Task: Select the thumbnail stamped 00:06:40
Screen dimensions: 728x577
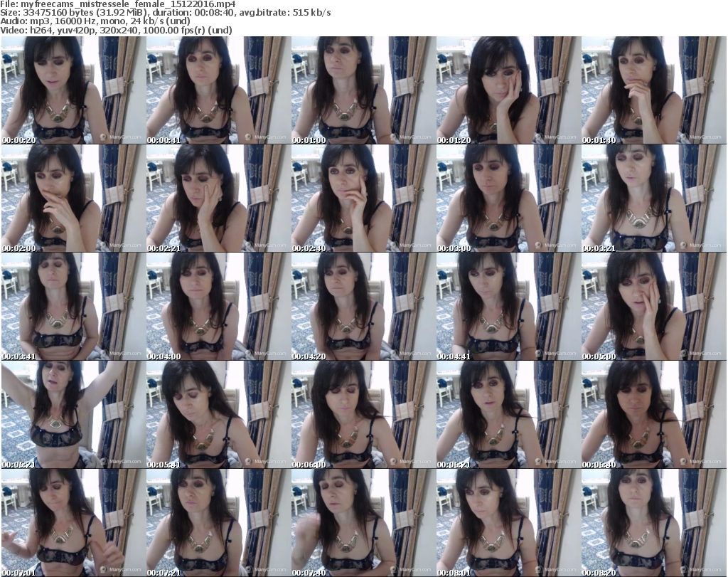Action: (654, 414)
